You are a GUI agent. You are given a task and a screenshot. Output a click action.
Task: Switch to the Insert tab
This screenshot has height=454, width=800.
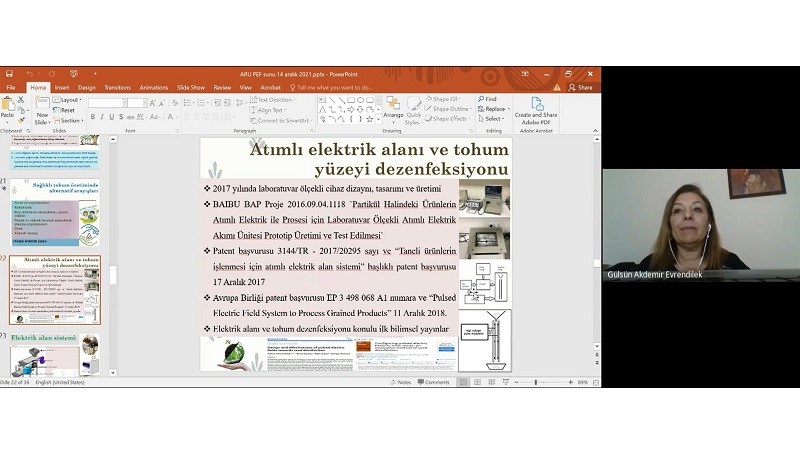tap(62, 88)
